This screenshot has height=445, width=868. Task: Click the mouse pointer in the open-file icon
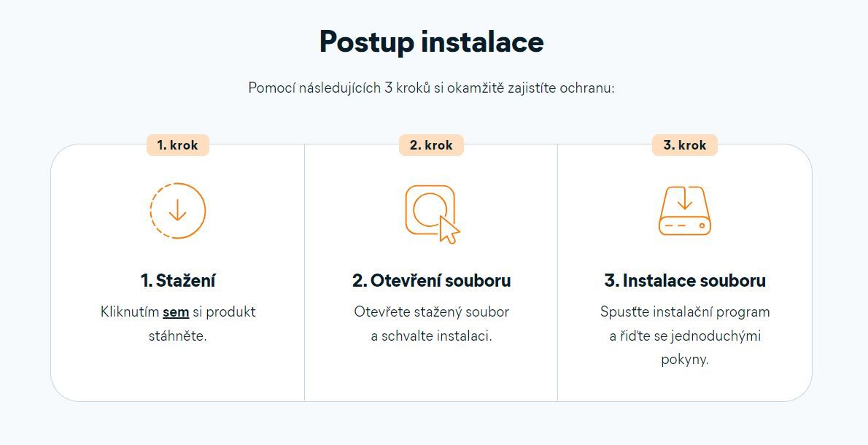coord(449,230)
